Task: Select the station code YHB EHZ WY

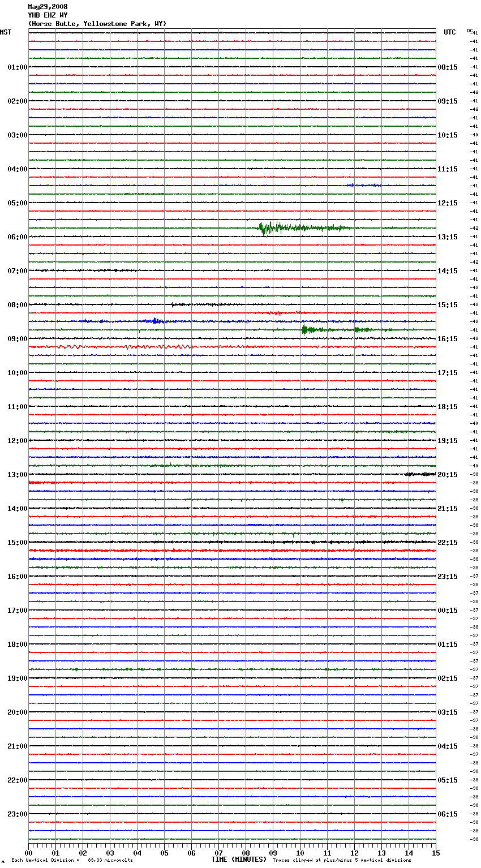Action: (x=48, y=15)
